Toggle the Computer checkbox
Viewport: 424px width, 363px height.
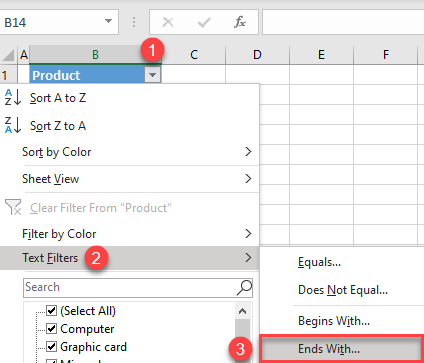(51, 329)
